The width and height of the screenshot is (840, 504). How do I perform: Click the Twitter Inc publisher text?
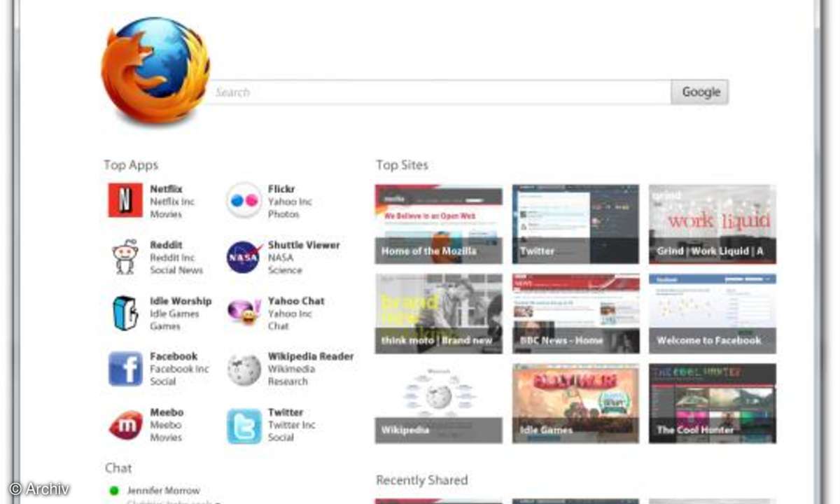coord(292,425)
